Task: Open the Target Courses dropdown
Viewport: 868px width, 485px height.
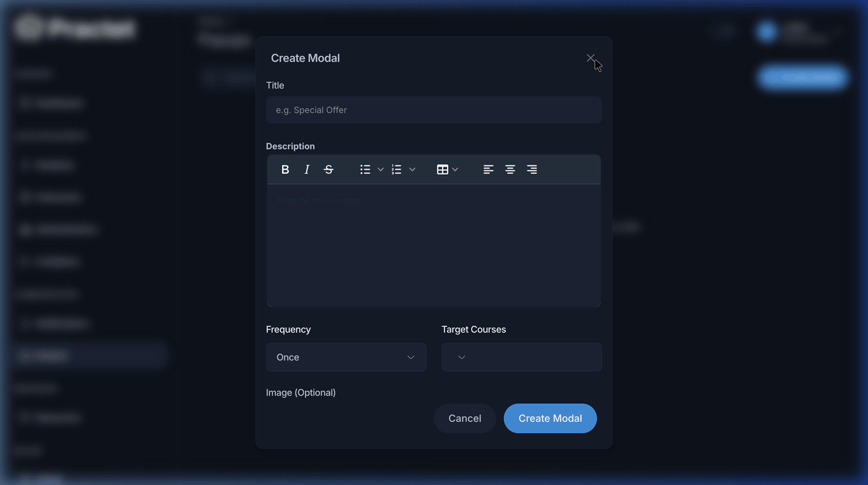Action: [521, 357]
